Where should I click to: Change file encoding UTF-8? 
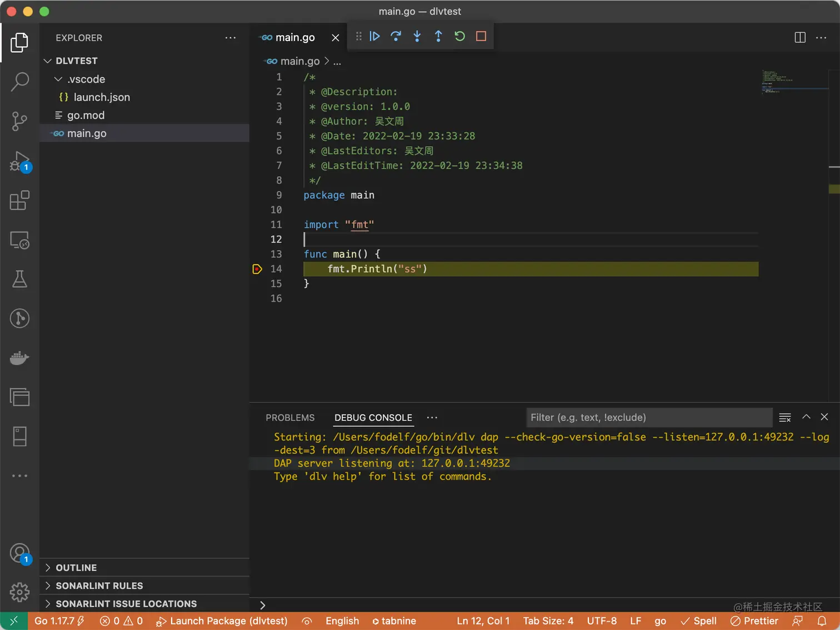point(602,621)
